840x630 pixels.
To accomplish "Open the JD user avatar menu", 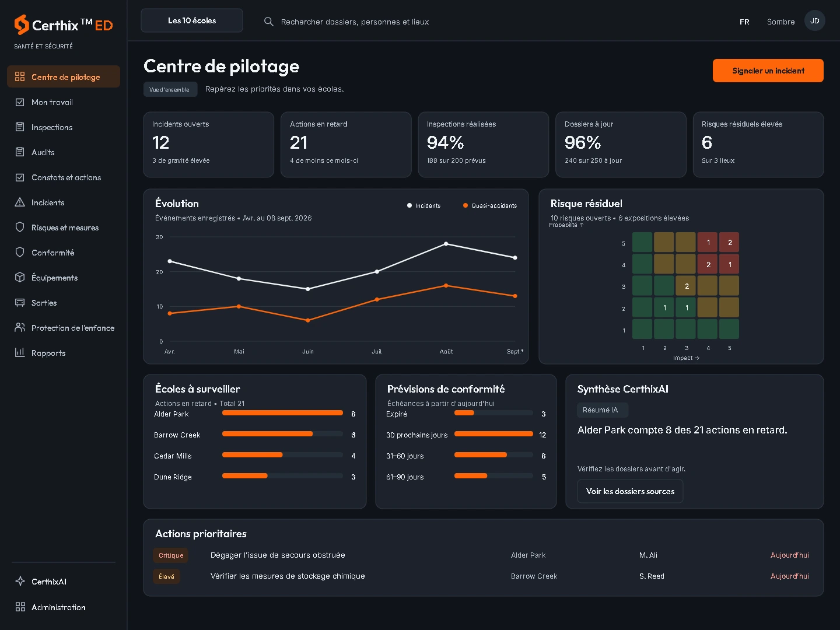I will (815, 21).
